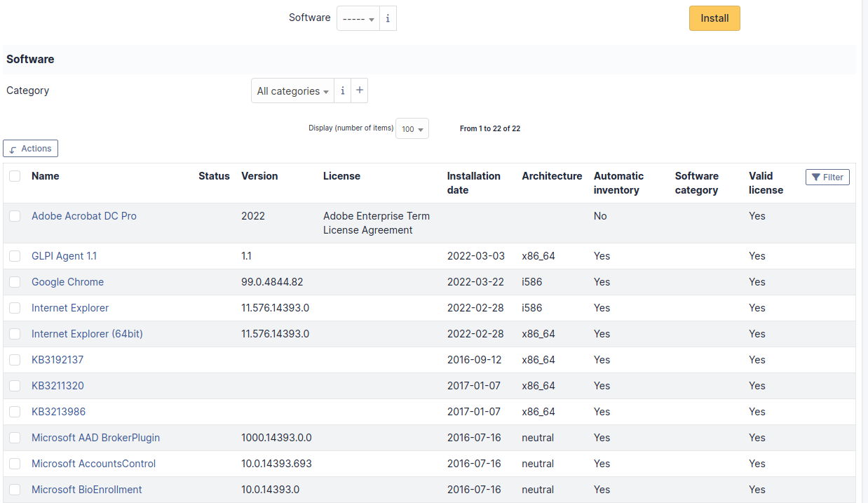Screen dimensions: 868x503
Task: Check the Microsoft BioEnrollment row checkbox
Action: [15, 490]
